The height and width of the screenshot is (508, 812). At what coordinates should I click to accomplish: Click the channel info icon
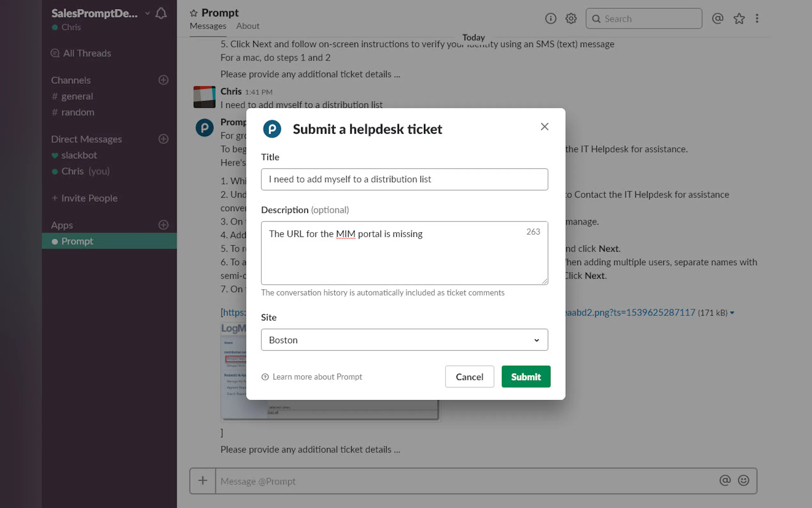(x=550, y=19)
